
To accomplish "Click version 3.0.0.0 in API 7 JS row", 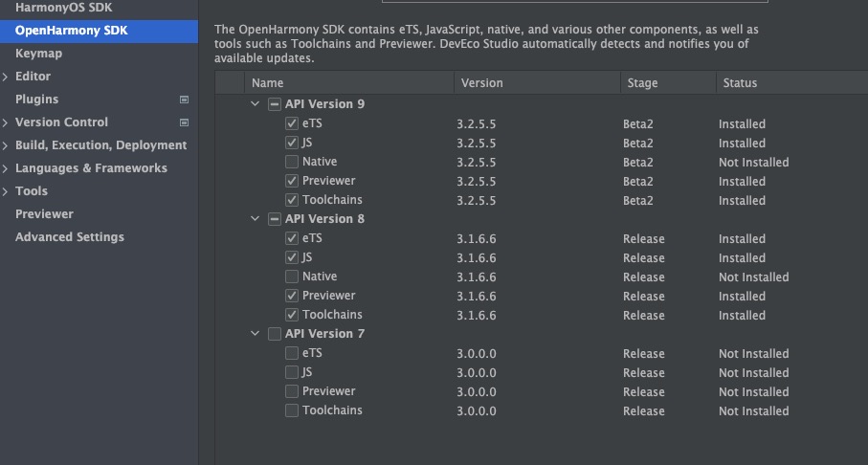I will [476, 372].
